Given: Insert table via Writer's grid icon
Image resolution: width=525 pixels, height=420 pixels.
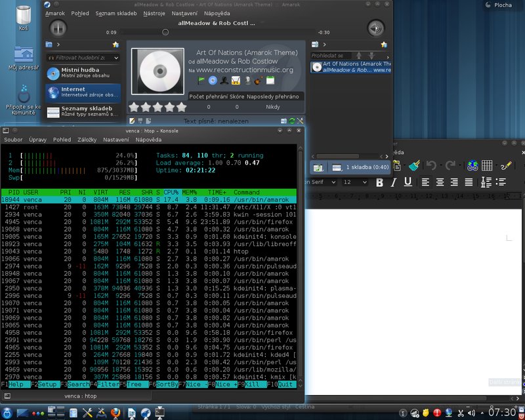Looking at the screenshot, I should click(487, 165).
